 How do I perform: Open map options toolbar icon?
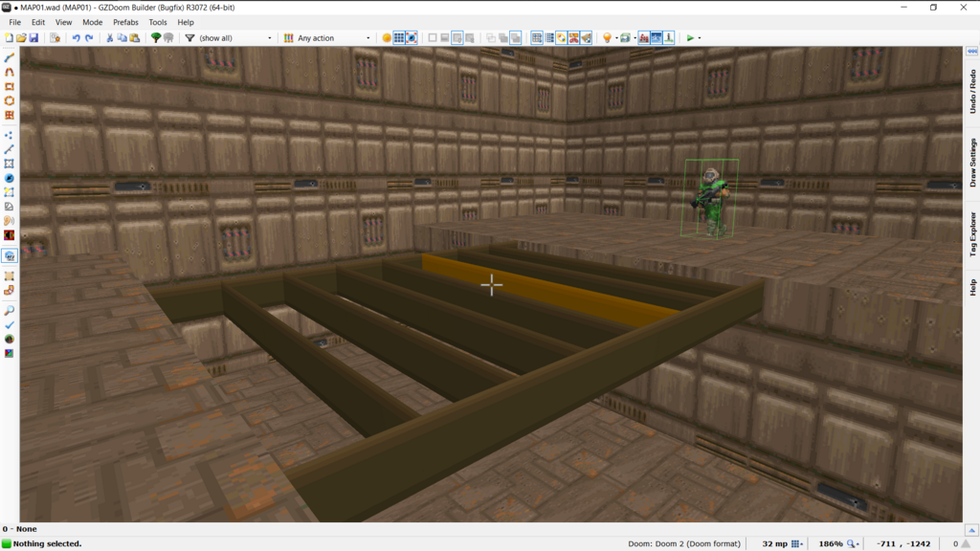pos(55,38)
